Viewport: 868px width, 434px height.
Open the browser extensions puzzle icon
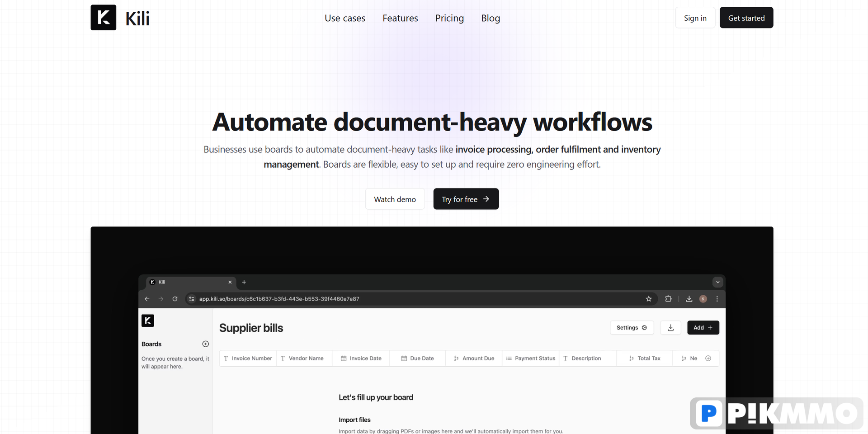coord(668,299)
